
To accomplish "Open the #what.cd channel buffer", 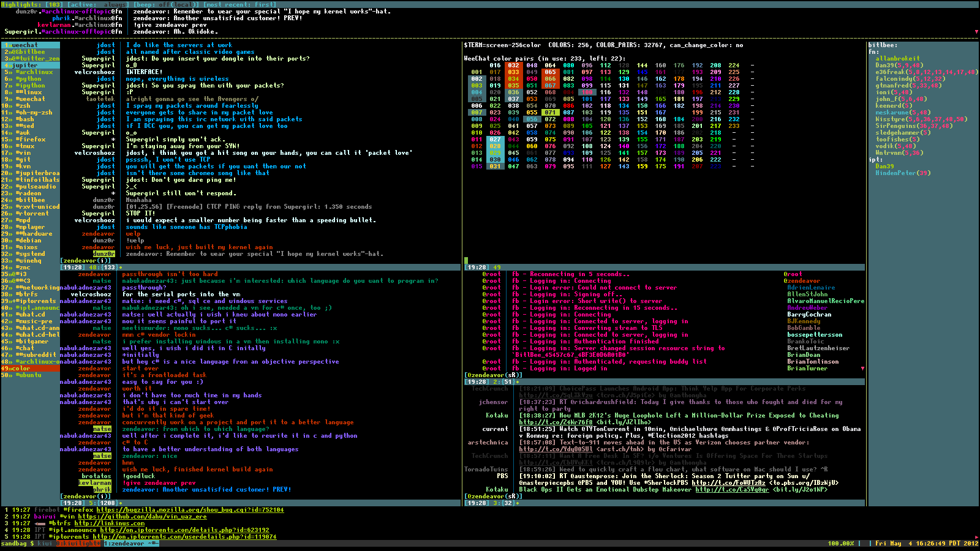I will point(30,315).
